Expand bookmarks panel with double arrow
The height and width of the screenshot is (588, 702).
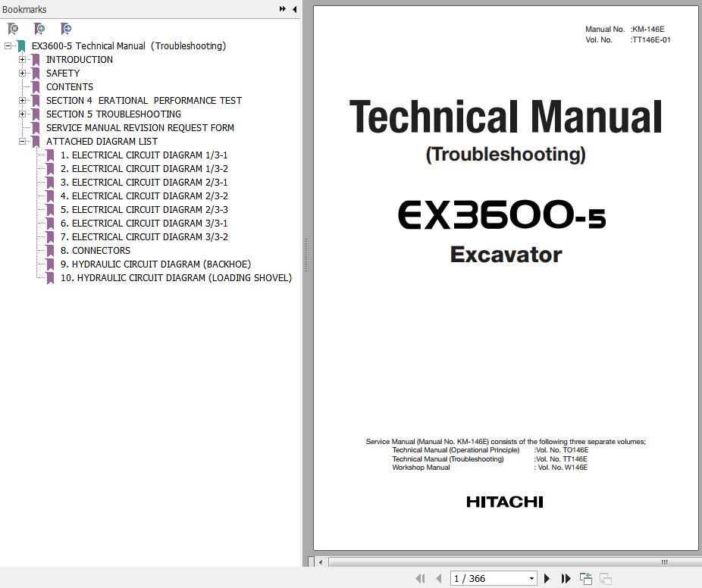(x=283, y=9)
